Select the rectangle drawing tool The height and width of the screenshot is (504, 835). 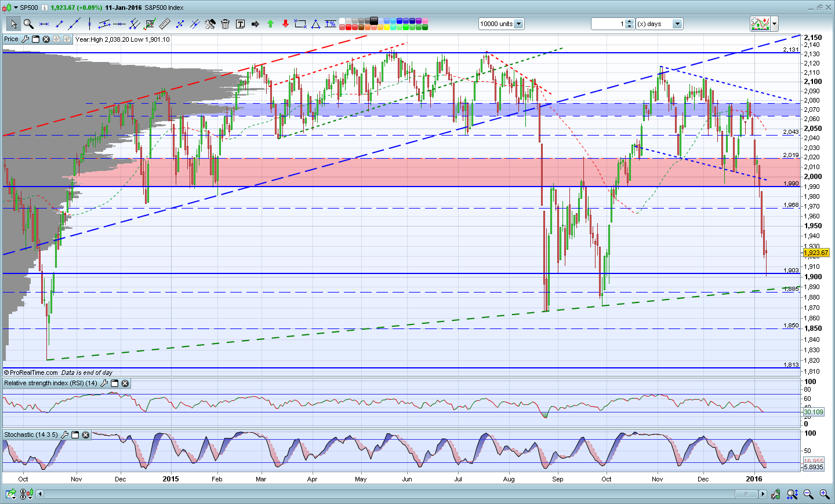pyautogui.click(x=300, y=24)
